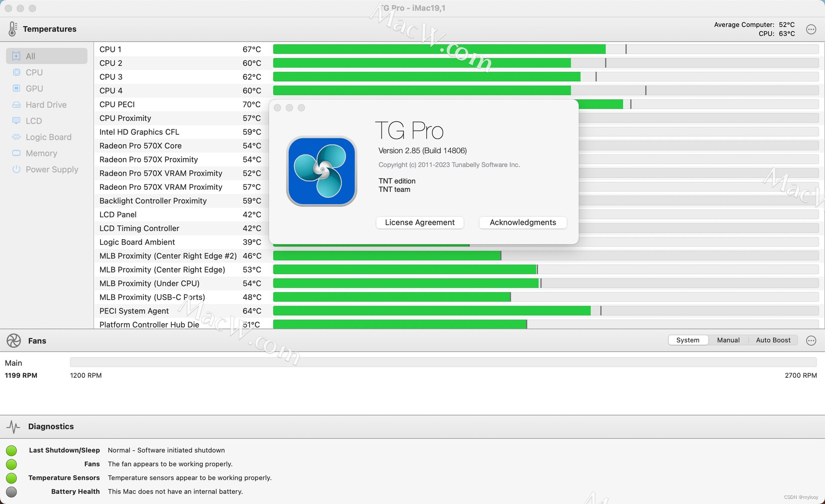Click the CPU Proximity 57°C value
The image size is (825, 504).
252,118
